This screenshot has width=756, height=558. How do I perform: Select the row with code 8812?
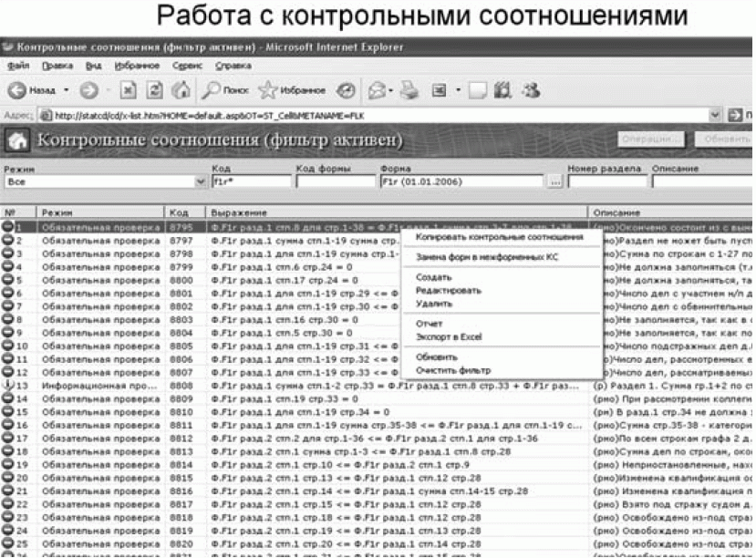tap(376, 439)
